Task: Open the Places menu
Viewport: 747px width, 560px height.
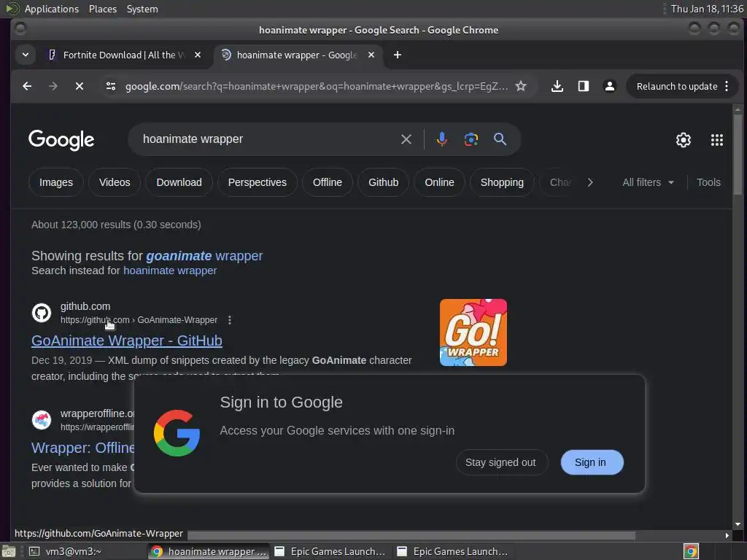Action: coord(103,9)
